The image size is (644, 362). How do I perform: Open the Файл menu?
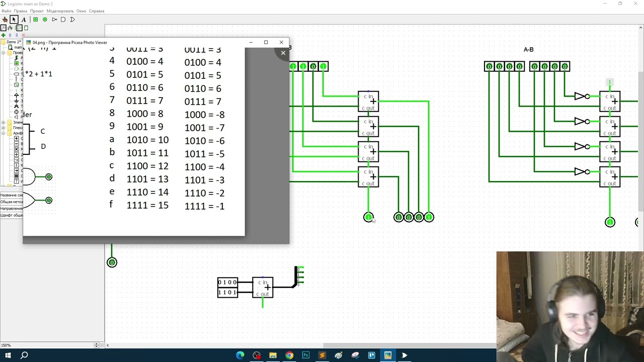point(6,11)
